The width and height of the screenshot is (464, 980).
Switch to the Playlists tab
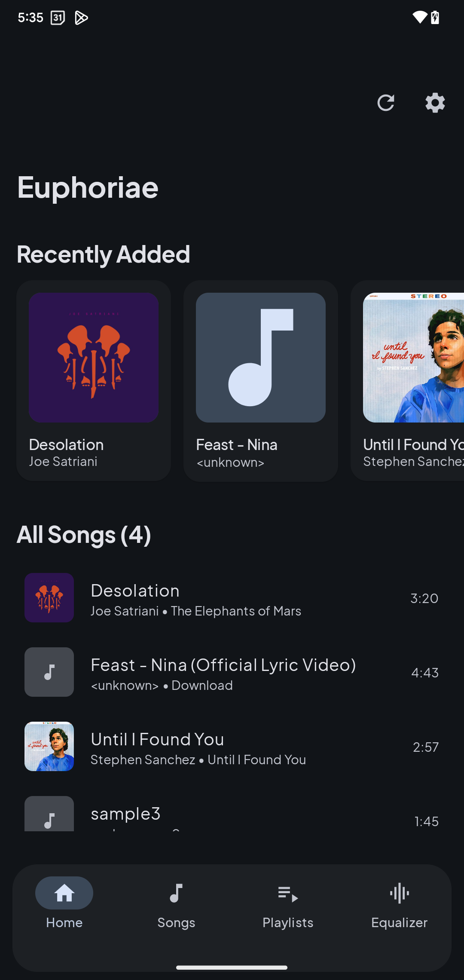click(x=288, y=903)
